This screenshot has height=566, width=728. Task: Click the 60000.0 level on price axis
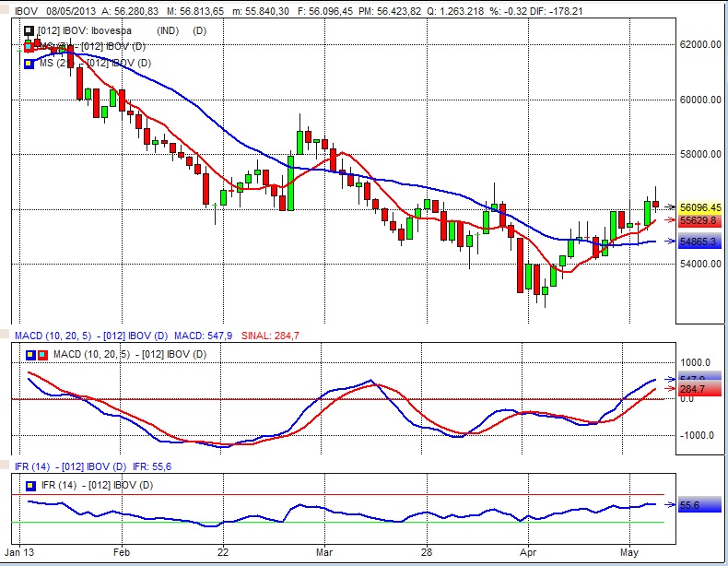point(699,100)
